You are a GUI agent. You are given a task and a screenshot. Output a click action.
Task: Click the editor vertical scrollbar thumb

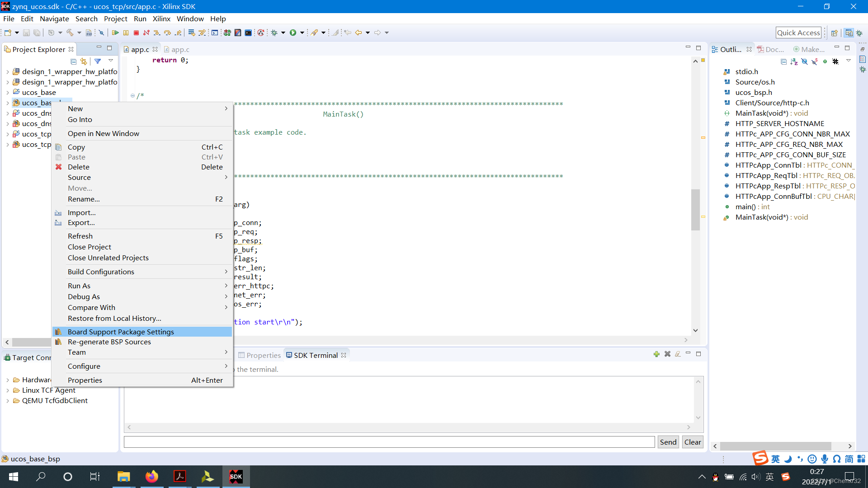(695, 210)
